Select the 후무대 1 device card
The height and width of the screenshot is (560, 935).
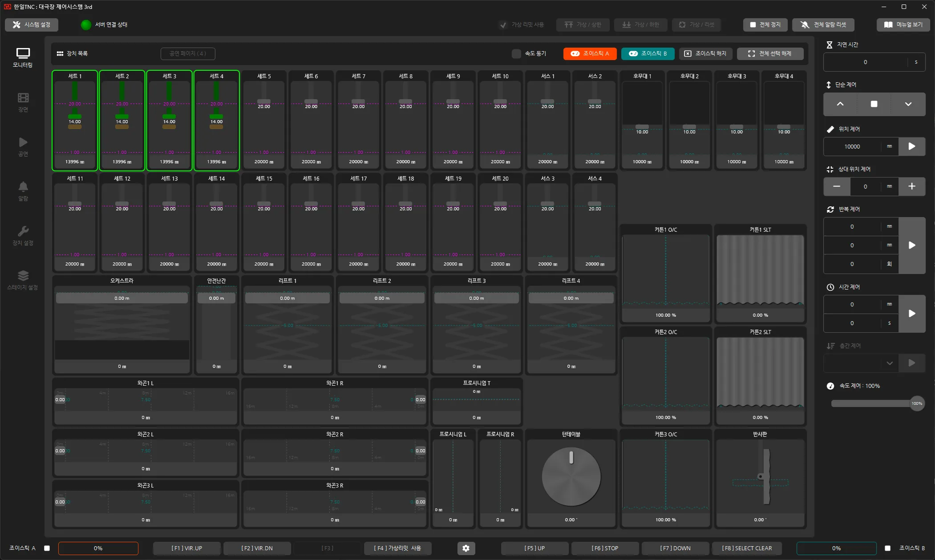point(642,120)
